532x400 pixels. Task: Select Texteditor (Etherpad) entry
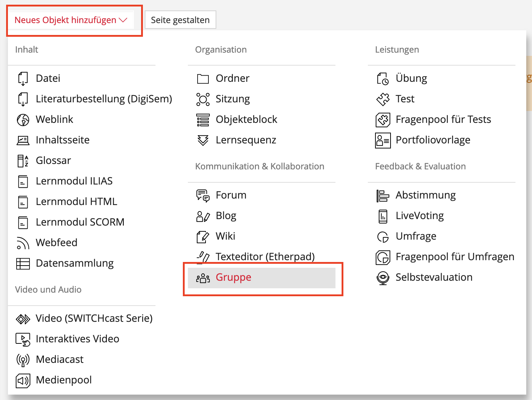coord(265,257)
